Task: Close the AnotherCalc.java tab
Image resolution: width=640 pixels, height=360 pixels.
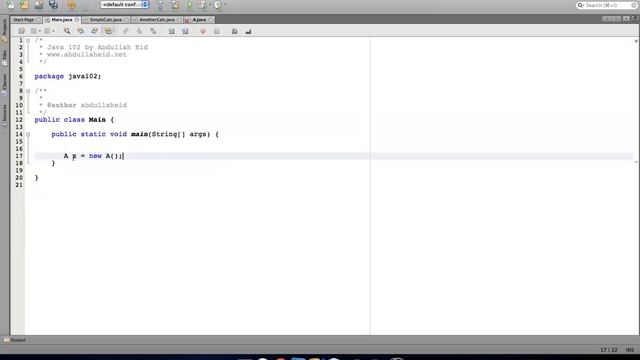Action: click(x=179, y=20)
